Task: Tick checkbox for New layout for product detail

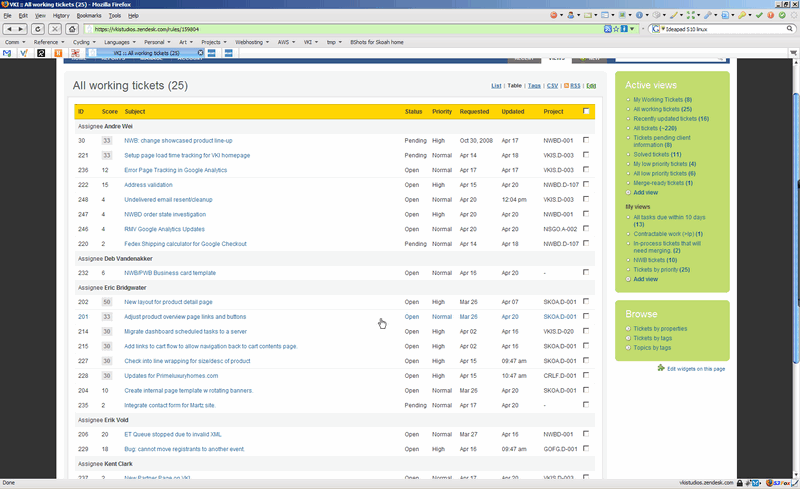Action: [586, 301]
